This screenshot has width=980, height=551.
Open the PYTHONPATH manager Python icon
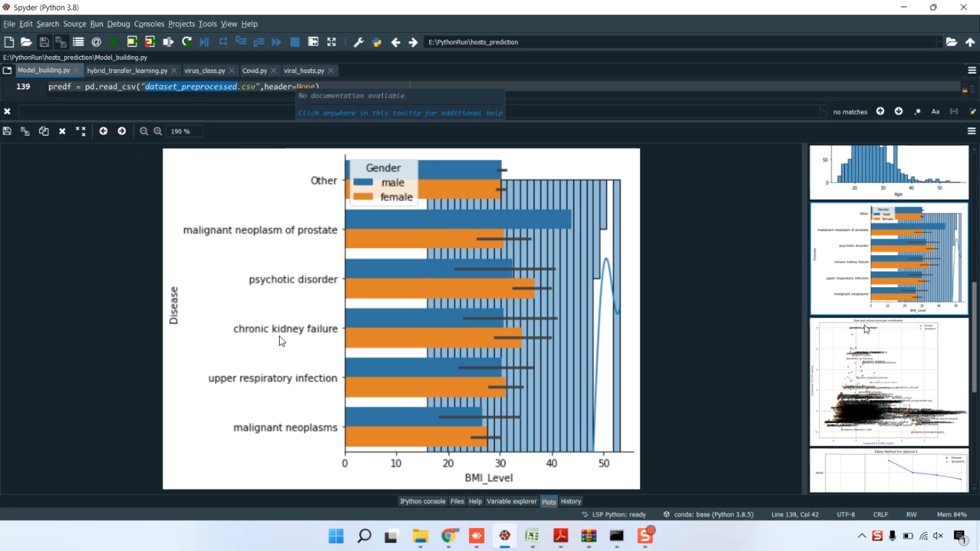376,42
